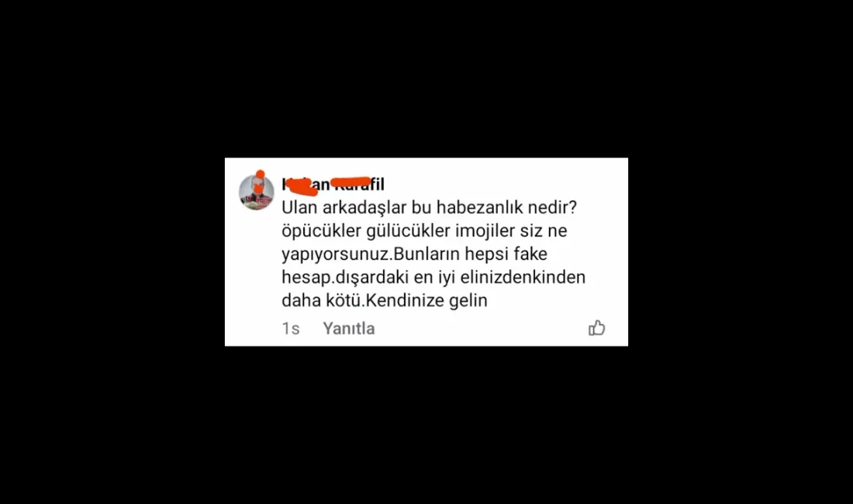853x504 pixels.
Task: Click the words daha kötü
Action: (322, 301)
